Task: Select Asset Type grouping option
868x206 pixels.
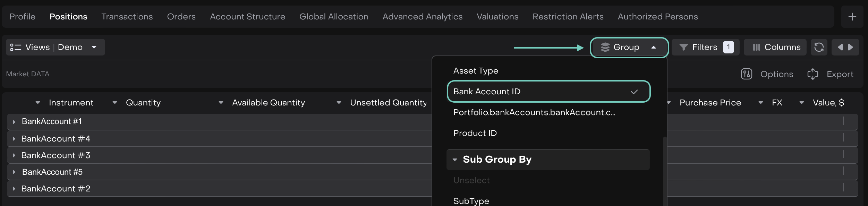Action: click(x=476, y=71)
